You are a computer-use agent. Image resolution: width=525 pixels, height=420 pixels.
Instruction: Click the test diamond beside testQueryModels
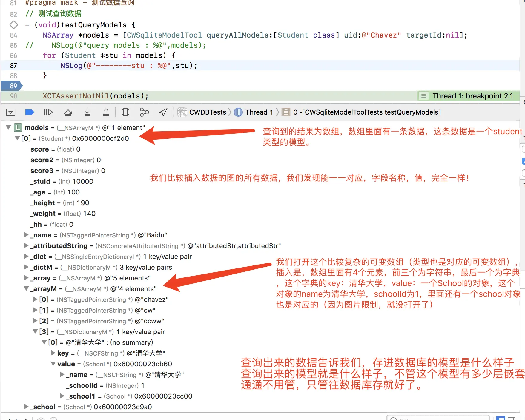[14, 25]
